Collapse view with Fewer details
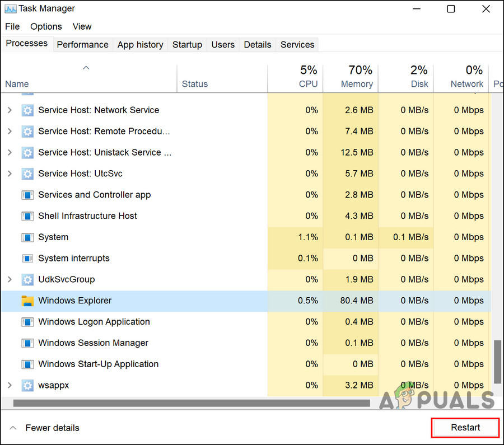Screen dimensions: 504x445 point(45,428)
